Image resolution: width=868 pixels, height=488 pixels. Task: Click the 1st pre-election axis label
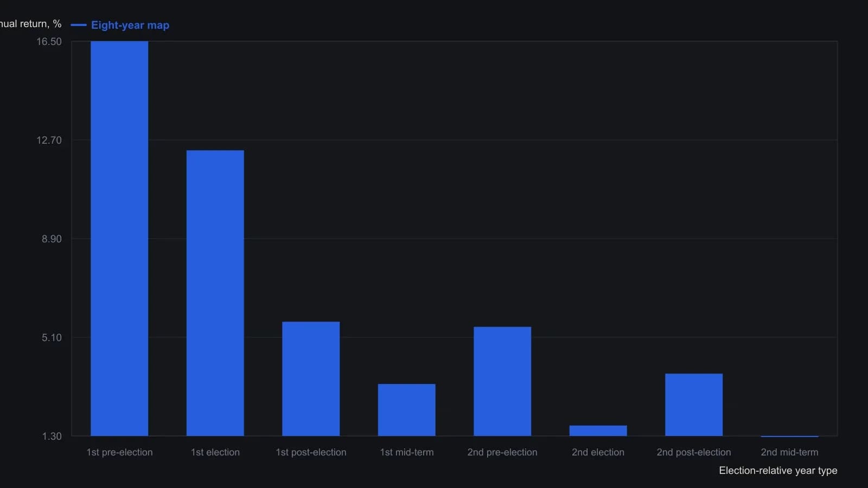coord(119,452)
